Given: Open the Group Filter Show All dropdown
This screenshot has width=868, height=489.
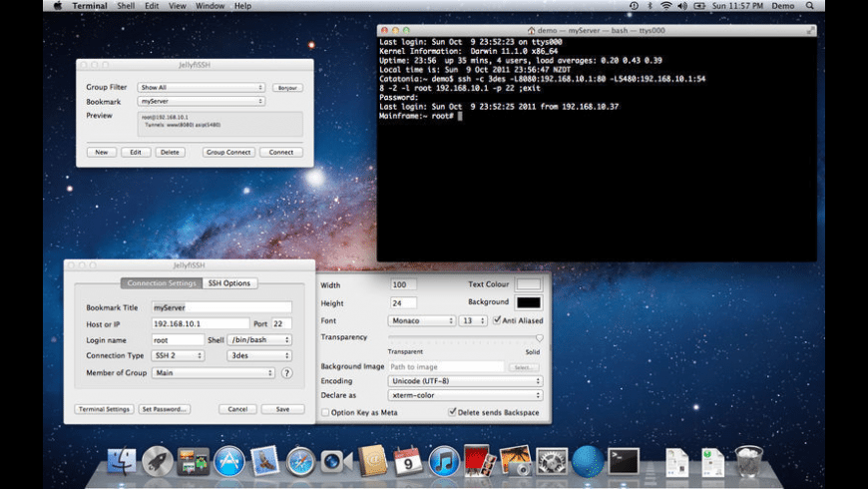Looking at the screenshot, I should pos(201,88).
